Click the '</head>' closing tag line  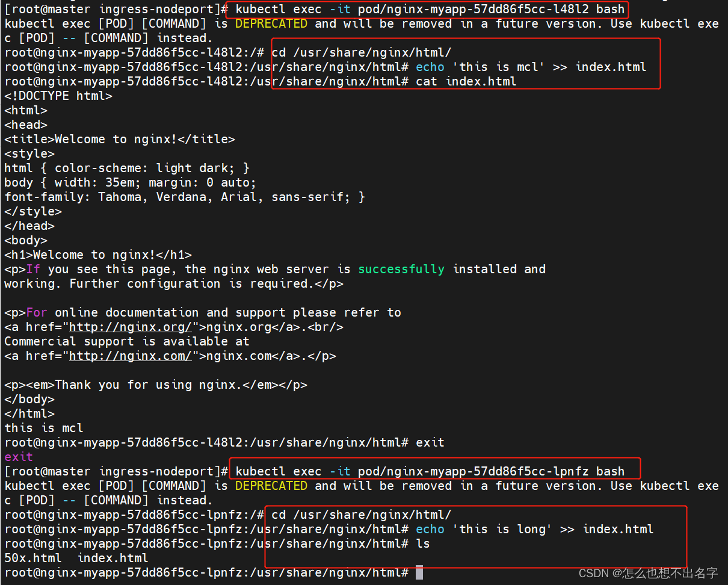click(29, 226)
